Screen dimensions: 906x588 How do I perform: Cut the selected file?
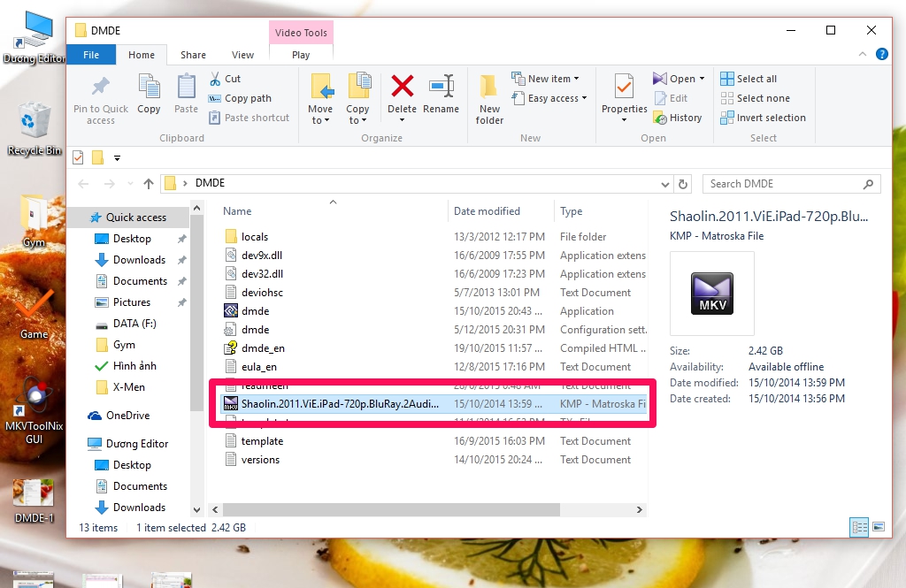tap(225, 79)
